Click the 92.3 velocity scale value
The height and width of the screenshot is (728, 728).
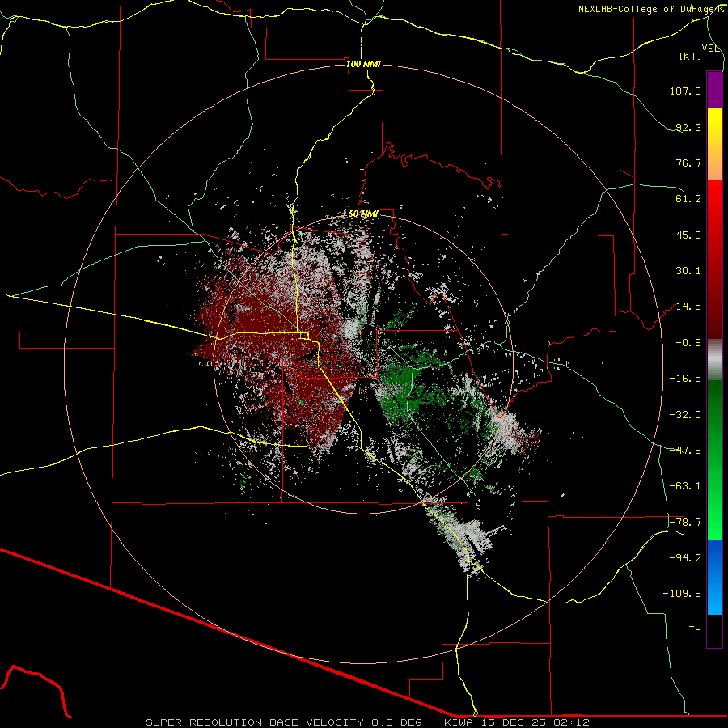[688, 127]
